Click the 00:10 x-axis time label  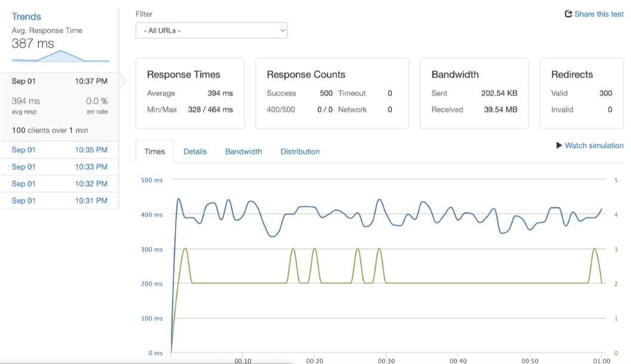coord(243,361)
